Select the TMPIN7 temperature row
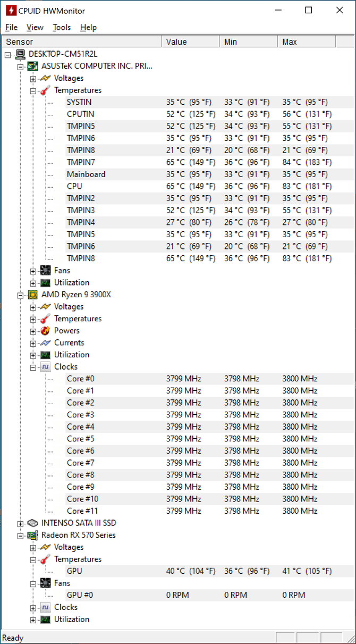 click(x=209, y=162)
